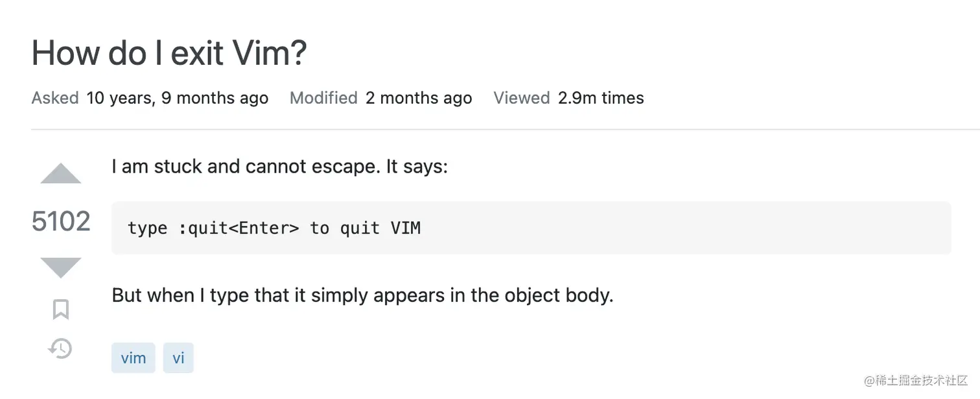Image resolution: width=980 pixels, height=399 pixels.
Task: Click '10 years, 9 months ago' timestamp
Action: (177, 98)
